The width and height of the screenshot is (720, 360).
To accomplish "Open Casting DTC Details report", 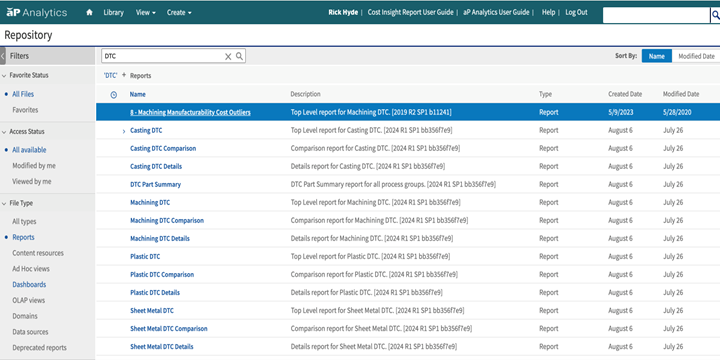I will coord(156,166).
